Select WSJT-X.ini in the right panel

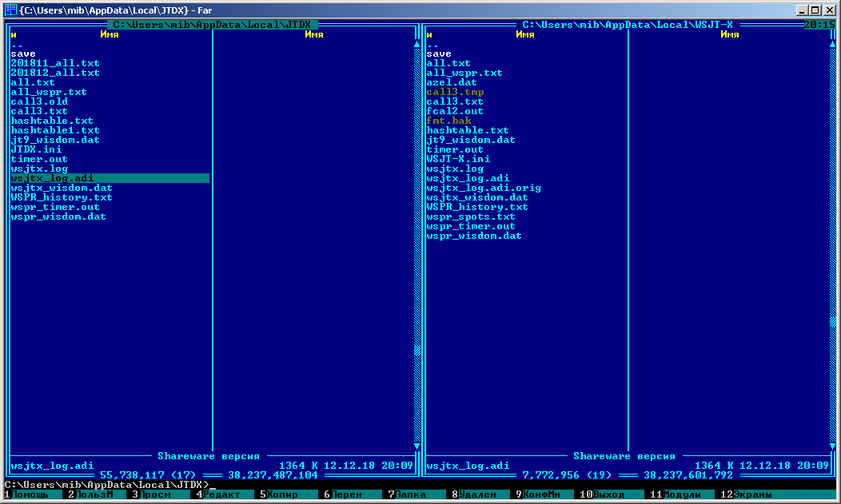pyautogui.click(x=458, y=159)
